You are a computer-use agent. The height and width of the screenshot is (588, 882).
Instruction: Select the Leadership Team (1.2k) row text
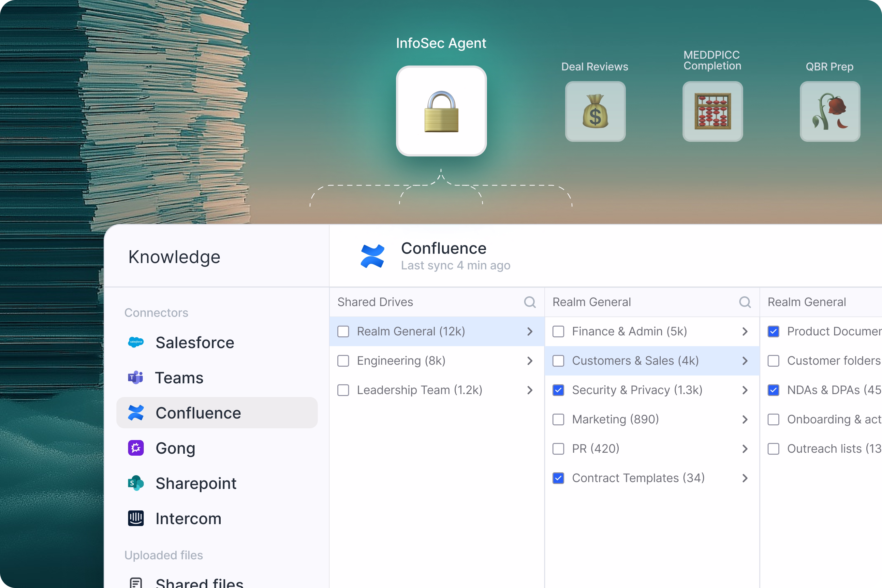pyautogui.click(x=419, y=390)
